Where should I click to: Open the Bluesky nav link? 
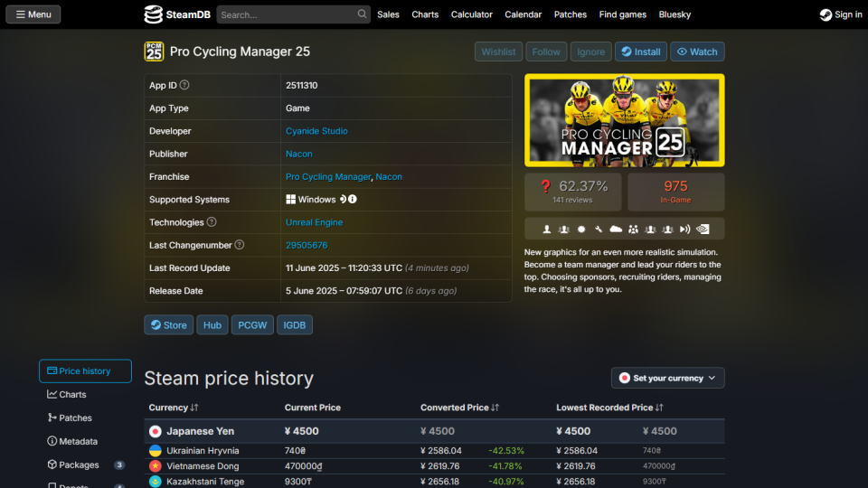pyautogui.click(x=675, y=14)
